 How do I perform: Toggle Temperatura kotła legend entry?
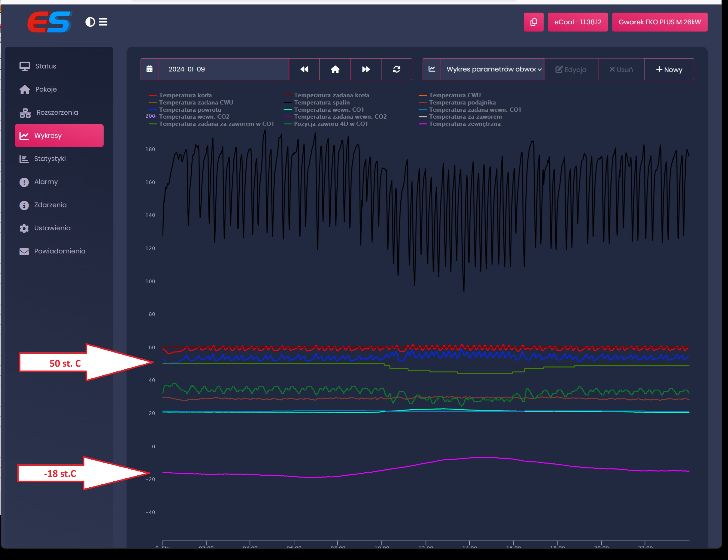tap(185, 95)
